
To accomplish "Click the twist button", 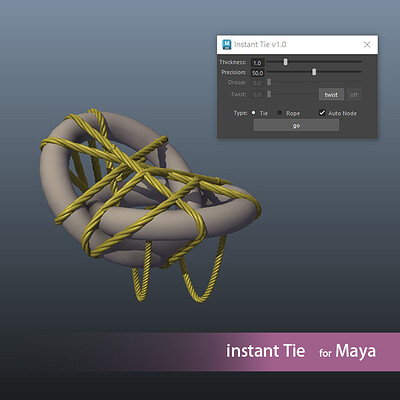I will tap(331, 95).
